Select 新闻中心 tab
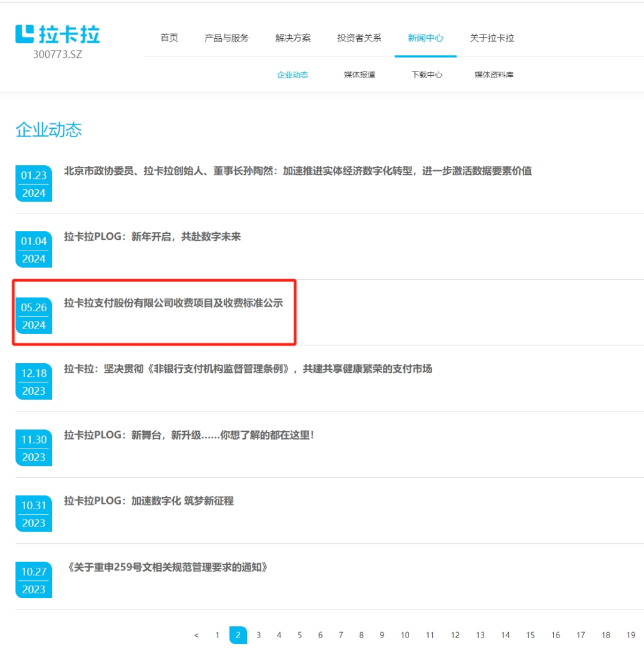This screenshot has height=659, width=644. [x=426, y=38]
